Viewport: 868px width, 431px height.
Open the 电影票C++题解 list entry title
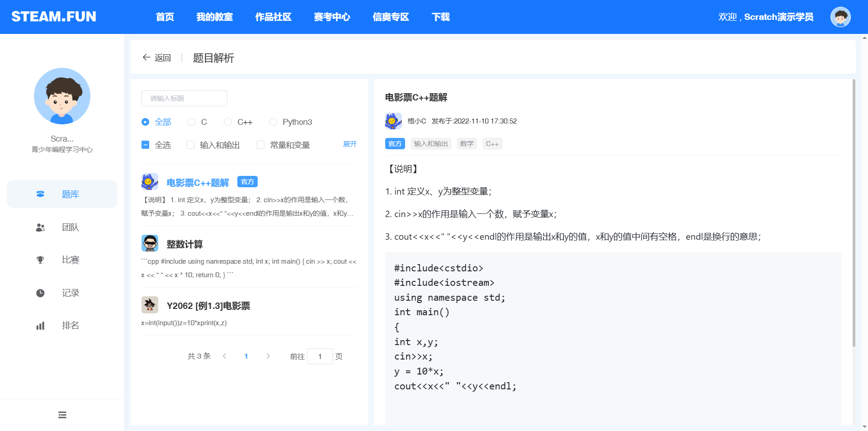tap(198, 183)
